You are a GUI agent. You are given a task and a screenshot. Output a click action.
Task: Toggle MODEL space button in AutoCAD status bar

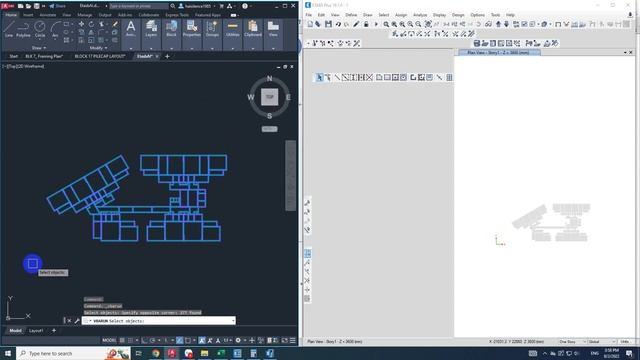[109, 340]
